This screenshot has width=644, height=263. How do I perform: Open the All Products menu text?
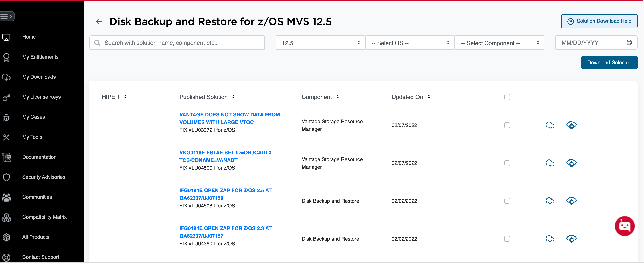point(36,237)
